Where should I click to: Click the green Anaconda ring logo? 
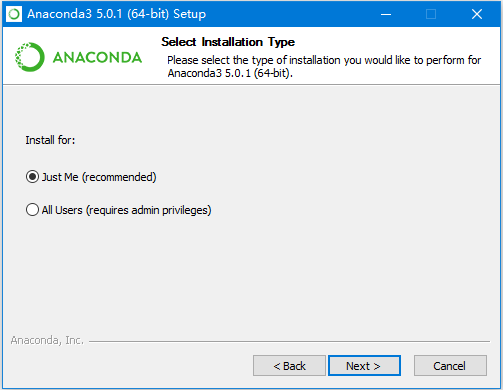tap(30, 57)
